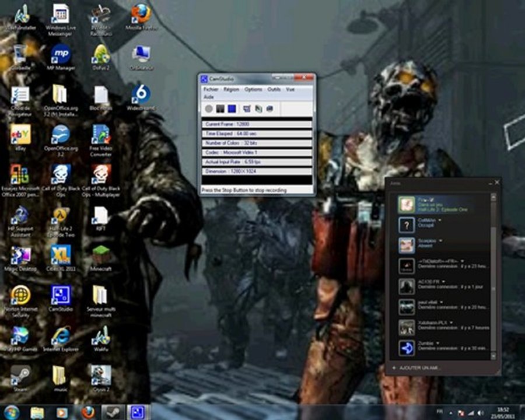The width and height of the screenshot is (525, 420).
Task: Click the question mark avatar in friends list
Action: tap(407, 225)
